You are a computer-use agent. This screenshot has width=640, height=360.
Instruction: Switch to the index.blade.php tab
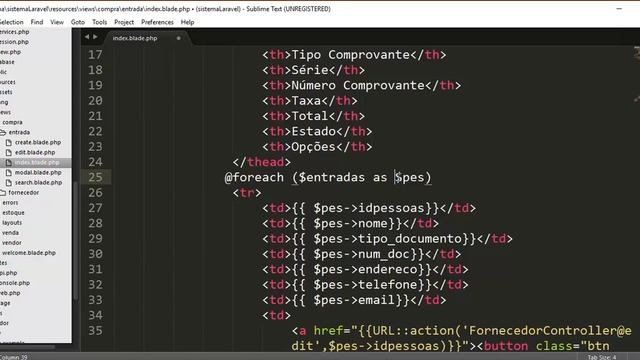pos(135,38)
